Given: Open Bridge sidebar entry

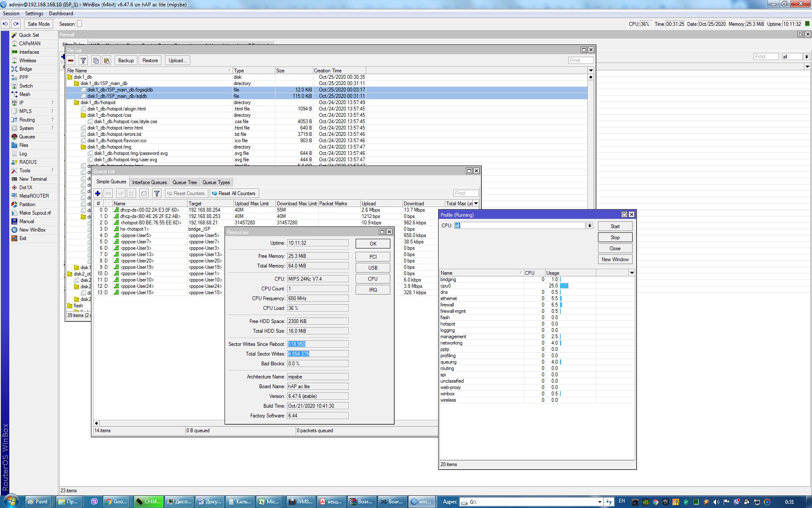Looking at the screenshot, I should tap(25, 69).
